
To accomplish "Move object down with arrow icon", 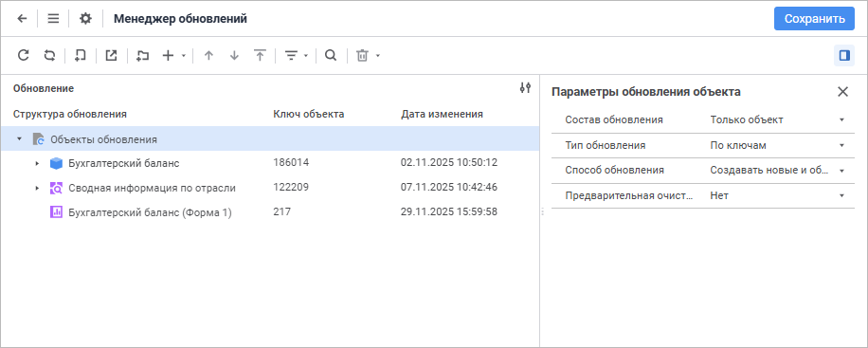I will pyautogui.click(x=234, y=55).
